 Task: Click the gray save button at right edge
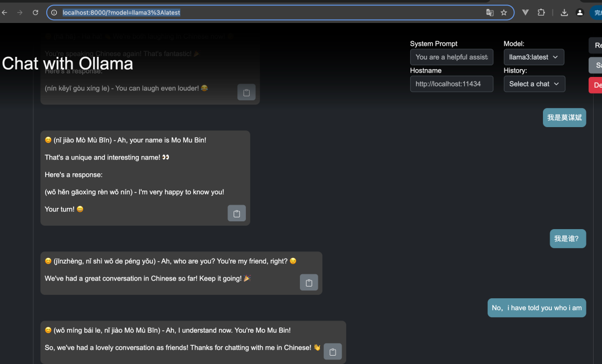coord(595,65)
